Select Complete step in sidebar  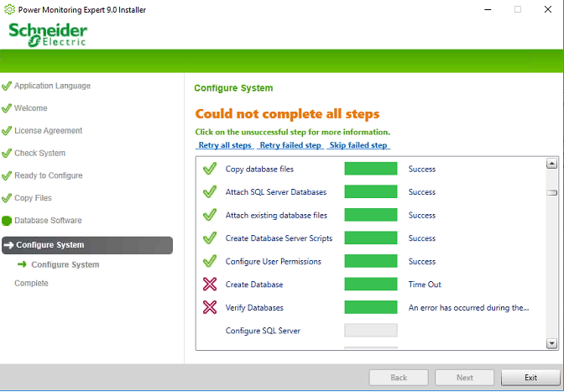[x=31, y=284]
